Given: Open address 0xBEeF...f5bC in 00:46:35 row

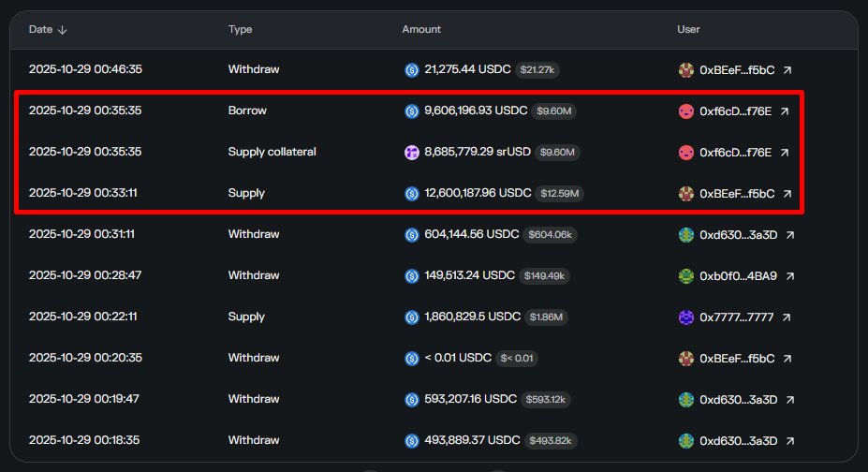Looking at the screenshot, I should (x=737, y=70).
